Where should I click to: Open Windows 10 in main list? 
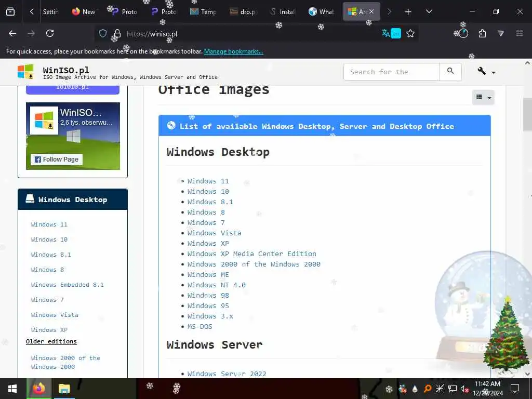coord(208,192)
